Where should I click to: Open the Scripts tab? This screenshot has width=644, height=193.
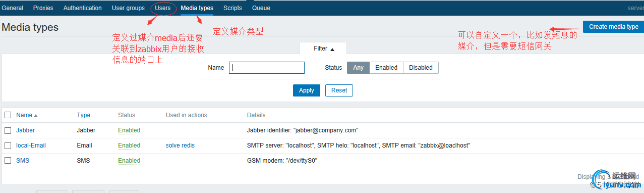pos(232,8)
